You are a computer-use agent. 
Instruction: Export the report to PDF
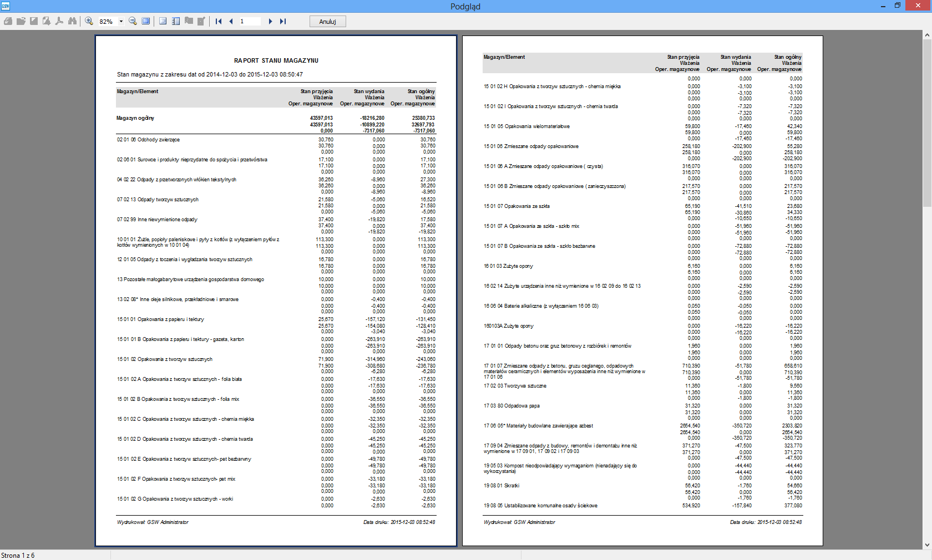pyautogui.click(x=59, y=21)
